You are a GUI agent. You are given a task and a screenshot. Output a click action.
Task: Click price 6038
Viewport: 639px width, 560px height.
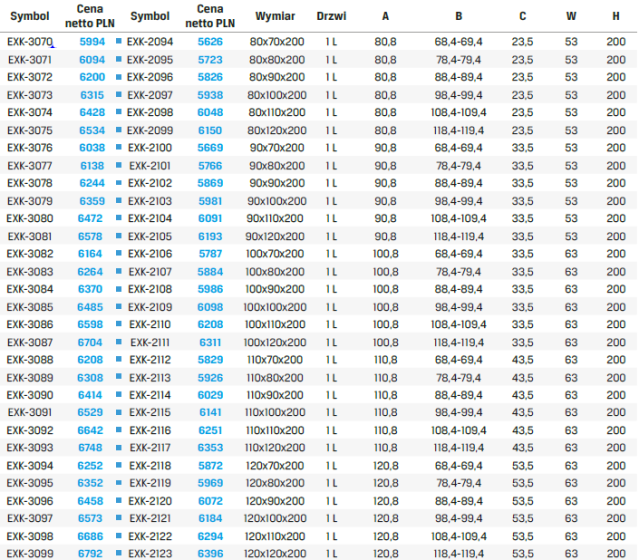[x=92, y=148]
